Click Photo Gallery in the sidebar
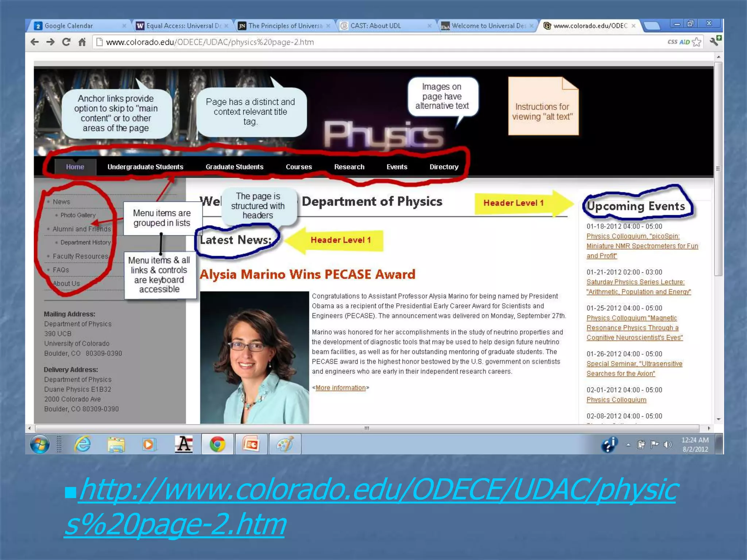This screenshot has height=560, width=747. tap(78, 215)
